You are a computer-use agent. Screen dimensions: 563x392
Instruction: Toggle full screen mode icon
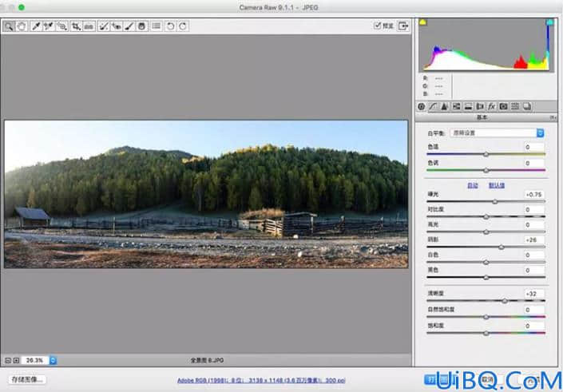pos(402,26)
